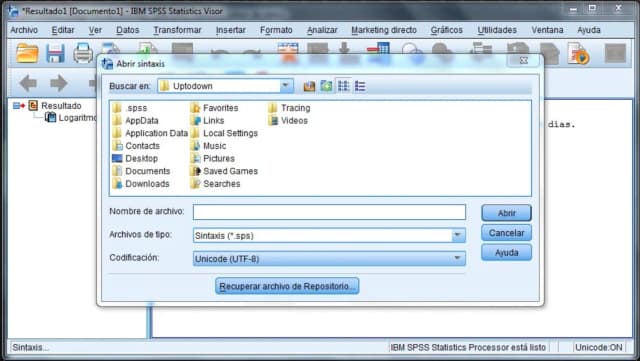The height and width of the screenshot is (361, 640).
Task: Select the Downloads folder
Action: [141, 184]
